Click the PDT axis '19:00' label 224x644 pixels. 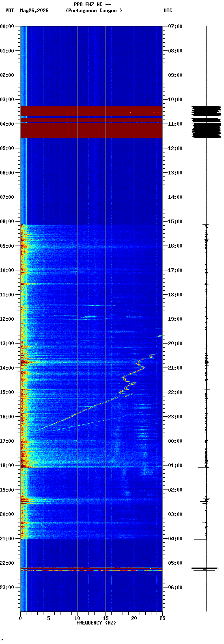click(x=7, y=490)
